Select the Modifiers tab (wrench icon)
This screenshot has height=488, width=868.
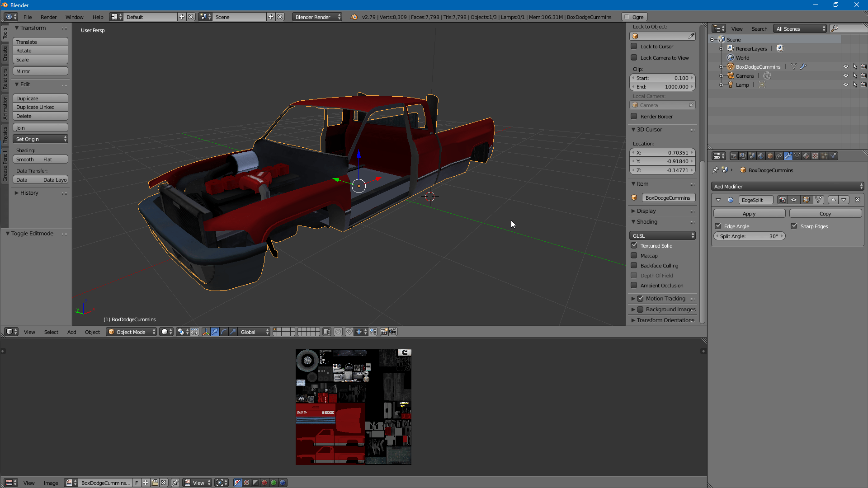[788, 156]
